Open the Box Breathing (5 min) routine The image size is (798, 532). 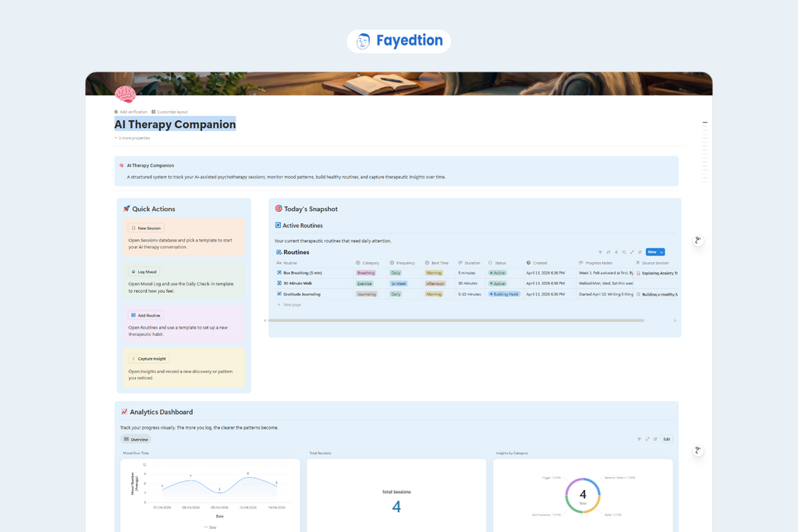[303, 273]
